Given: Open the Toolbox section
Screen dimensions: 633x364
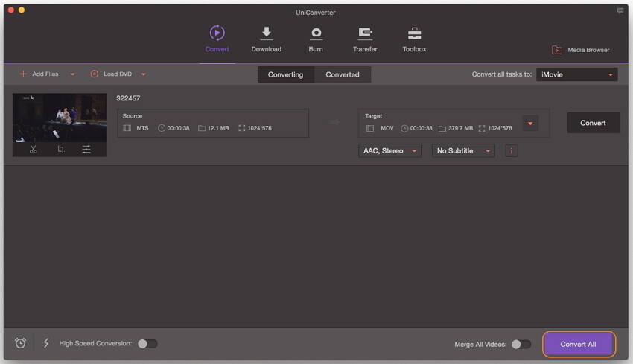Looking at the screenshot, I should point(414,39).
